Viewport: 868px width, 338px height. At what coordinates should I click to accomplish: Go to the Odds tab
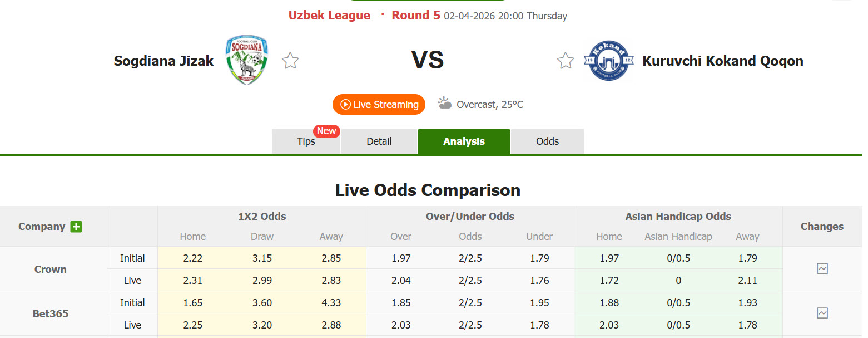(547, 141)
